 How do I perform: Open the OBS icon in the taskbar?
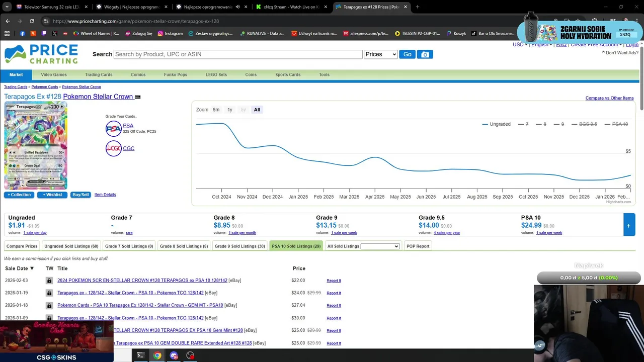(x=190, y=355)
